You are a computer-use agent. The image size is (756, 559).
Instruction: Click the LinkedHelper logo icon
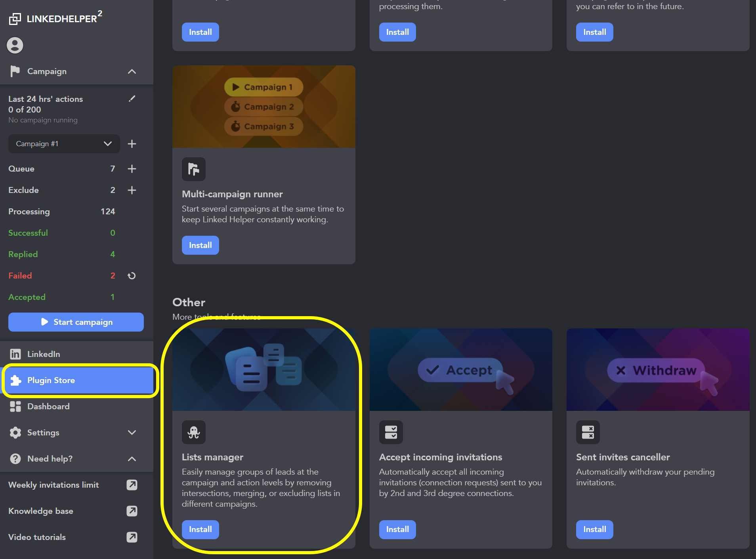(x=15, y=19)
